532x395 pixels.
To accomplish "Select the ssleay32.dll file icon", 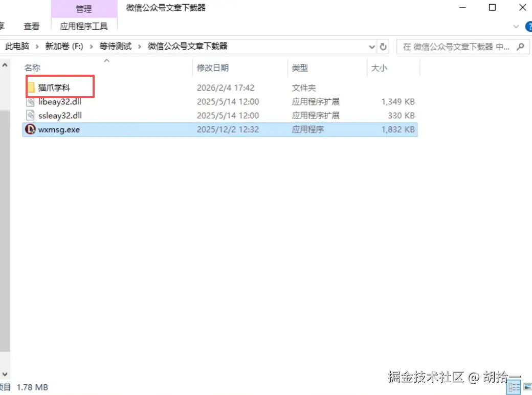I will [x=30, y=115].
